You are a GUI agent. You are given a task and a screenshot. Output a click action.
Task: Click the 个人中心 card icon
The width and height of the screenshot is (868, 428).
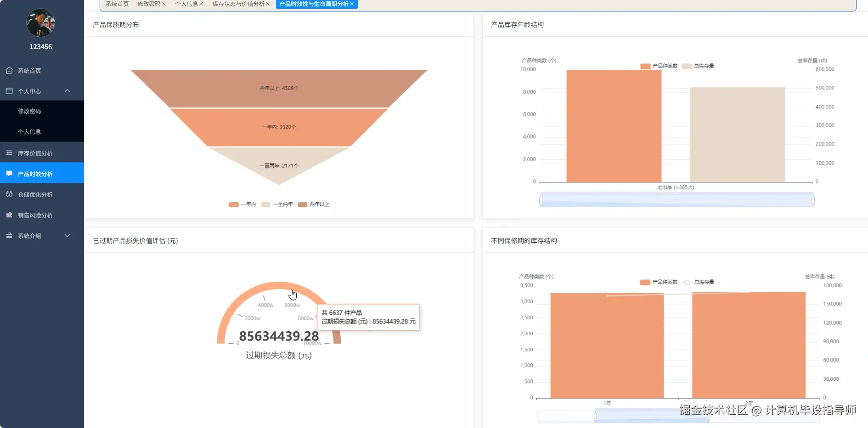point(9,91)
